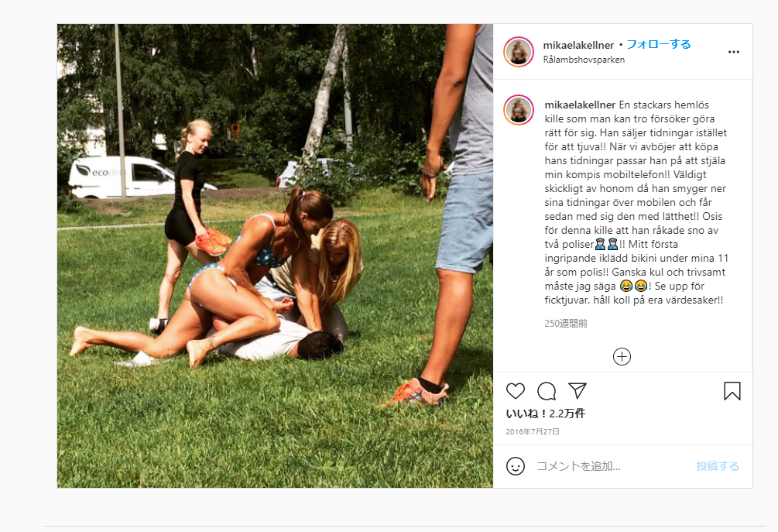
Task: Like the post with heart icon
Action: [x=516, y=391]
